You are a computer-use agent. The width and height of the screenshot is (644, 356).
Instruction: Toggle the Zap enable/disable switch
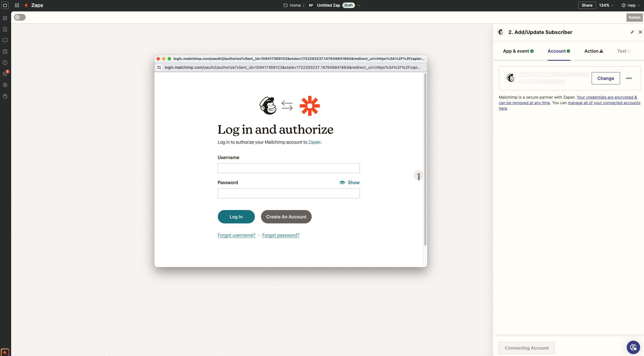point(19,17)
